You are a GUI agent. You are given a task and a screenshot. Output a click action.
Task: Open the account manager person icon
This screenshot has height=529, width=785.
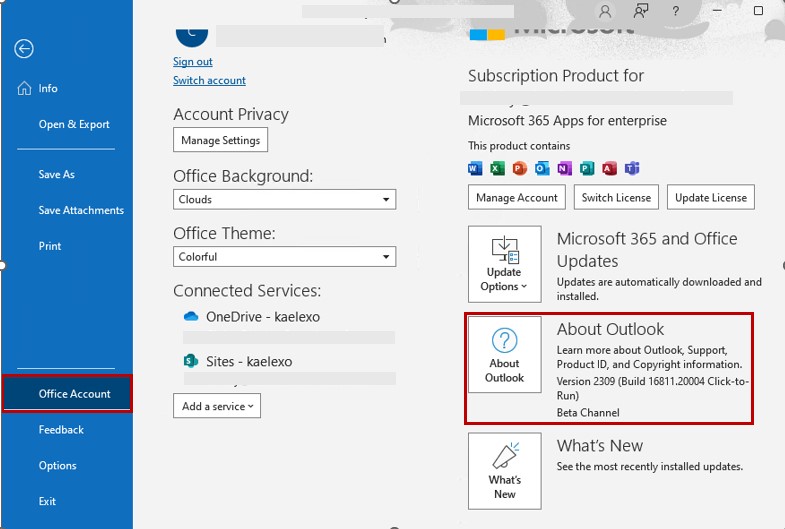[x=605, y=11]
